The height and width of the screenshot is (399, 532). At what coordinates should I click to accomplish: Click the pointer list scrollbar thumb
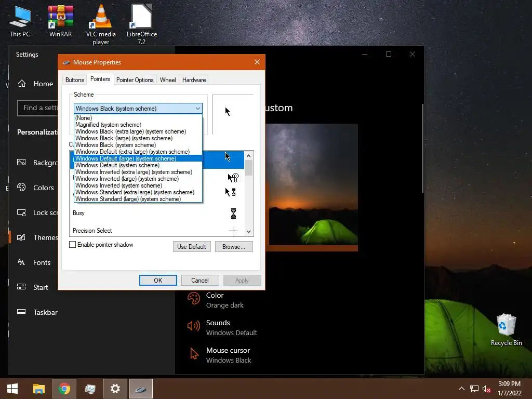pos(249,168)
